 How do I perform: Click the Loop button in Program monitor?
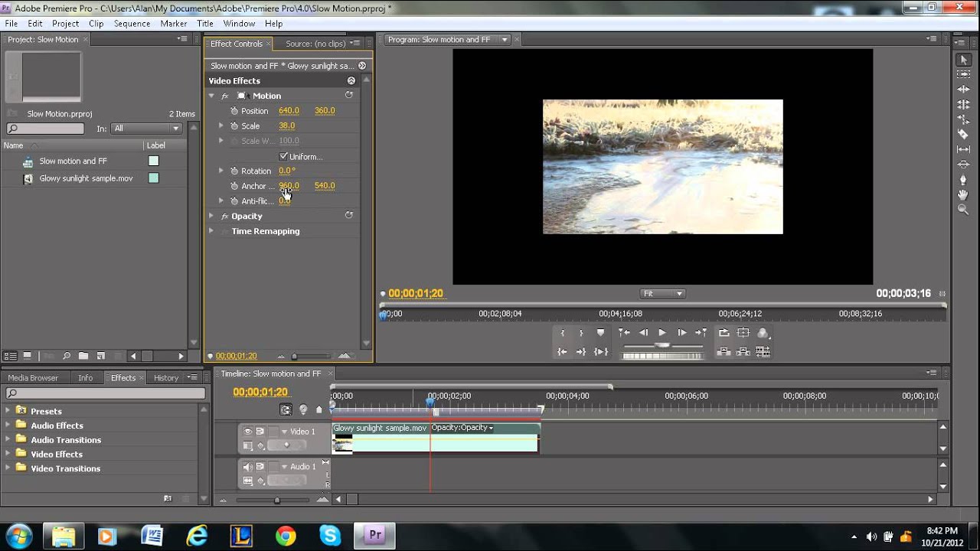click(724, 333)
